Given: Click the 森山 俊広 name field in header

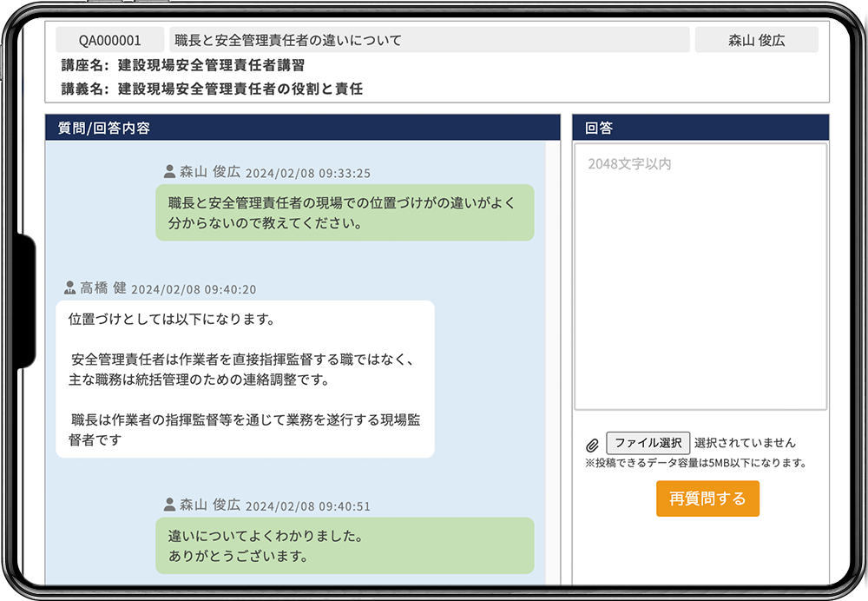Looking at the screenshot, I should point(756,40).
